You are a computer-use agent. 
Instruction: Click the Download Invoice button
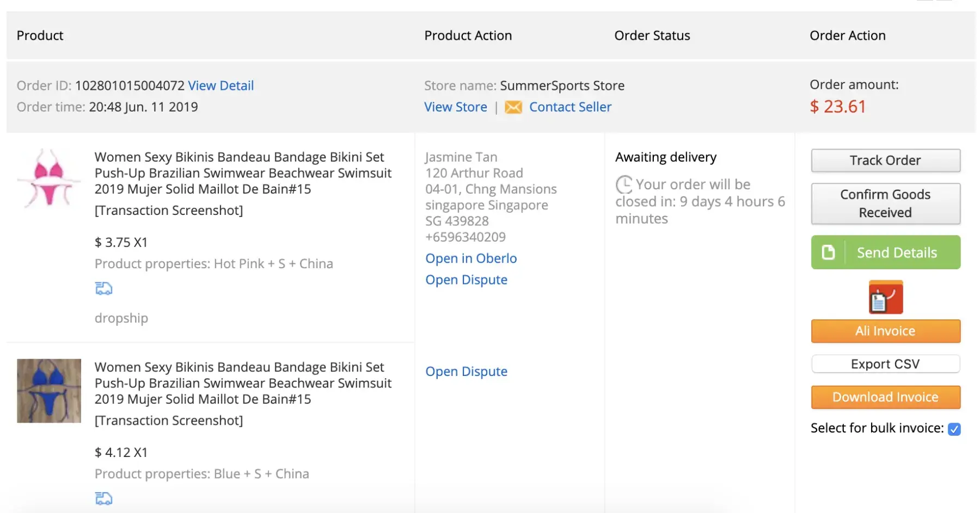click(x=885, y=397)
